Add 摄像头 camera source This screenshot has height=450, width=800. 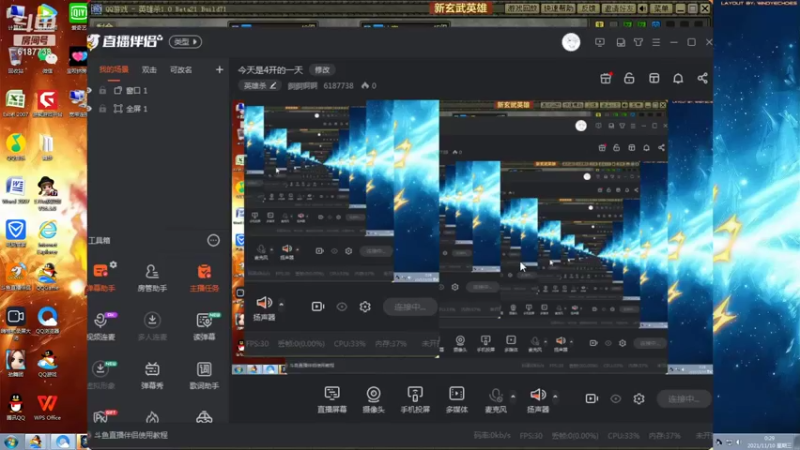(x=373, y=399)
